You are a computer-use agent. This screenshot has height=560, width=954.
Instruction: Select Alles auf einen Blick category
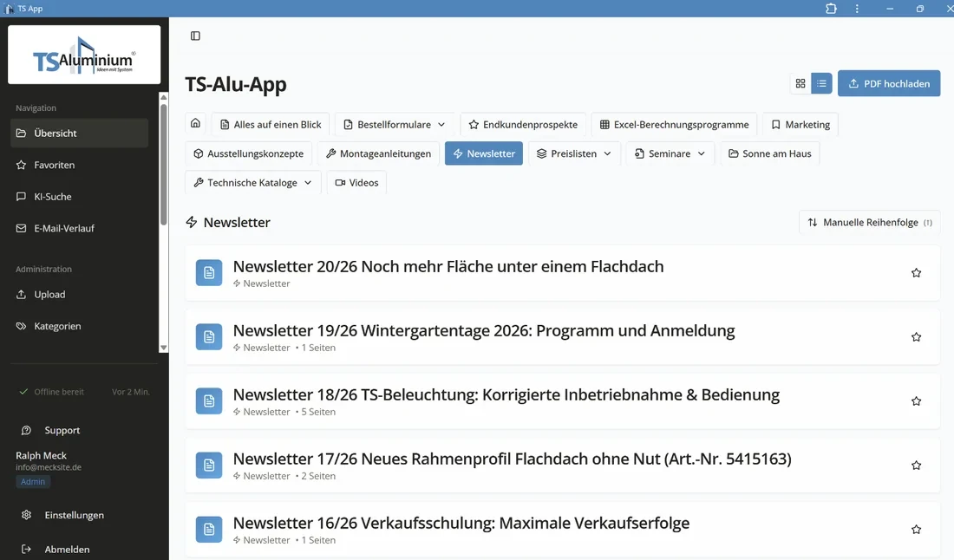click(x=270, y=124)
